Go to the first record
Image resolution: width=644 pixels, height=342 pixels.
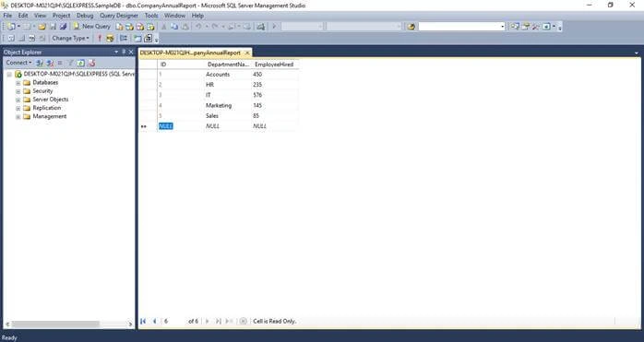click(143, 321)
